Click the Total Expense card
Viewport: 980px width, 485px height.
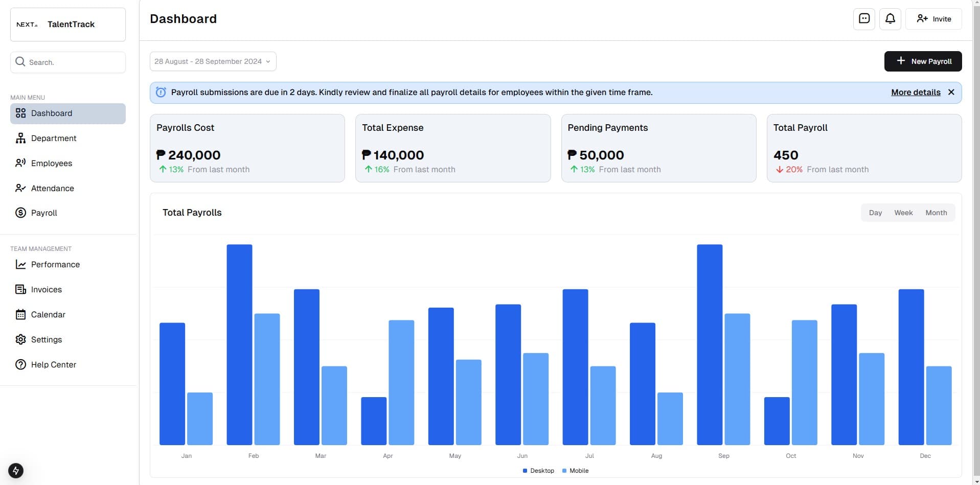click(x=453, y=148)
